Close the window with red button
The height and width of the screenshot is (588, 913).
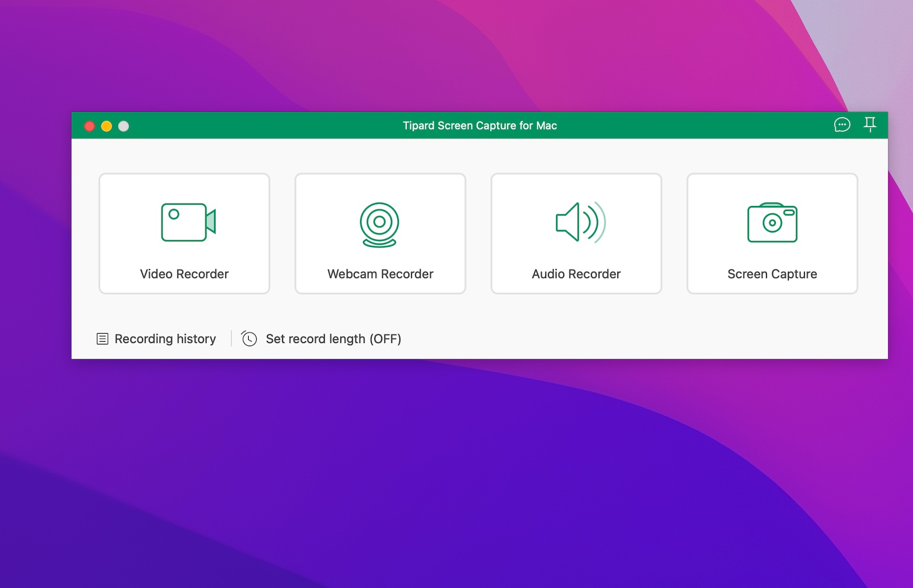(x=90, y=126)
